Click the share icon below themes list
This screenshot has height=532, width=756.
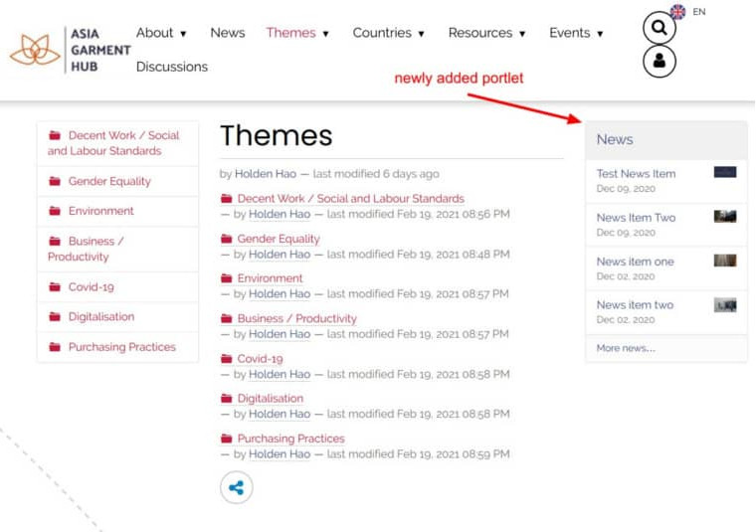click(x=236, y=487)
